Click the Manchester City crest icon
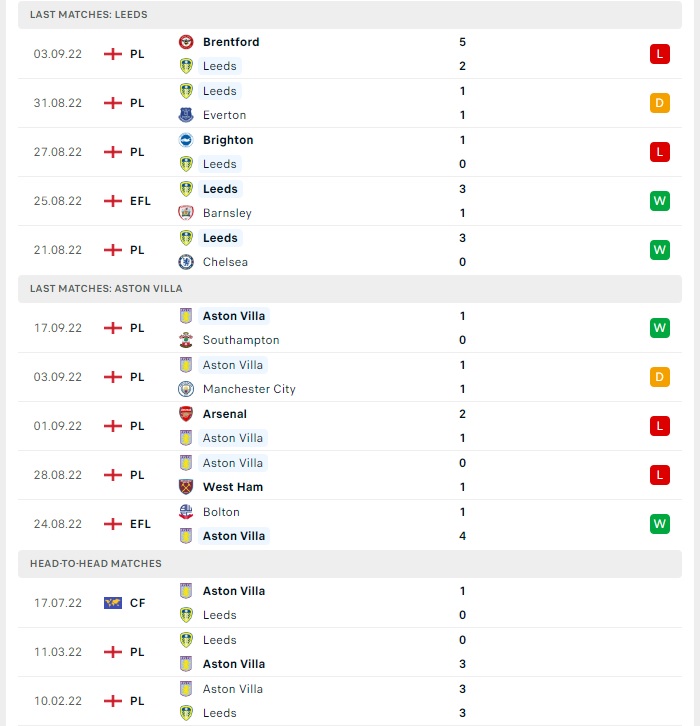The height and width of the screenshot is (726, 700). point(186,389)
